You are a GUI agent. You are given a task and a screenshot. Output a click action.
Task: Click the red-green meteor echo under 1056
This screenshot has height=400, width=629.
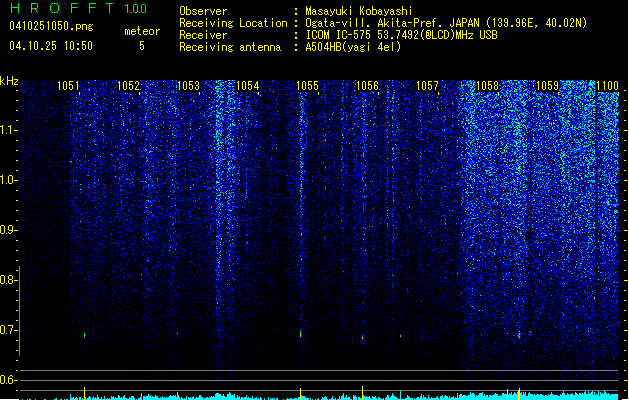pyautogui.click(x=363, y=337)
